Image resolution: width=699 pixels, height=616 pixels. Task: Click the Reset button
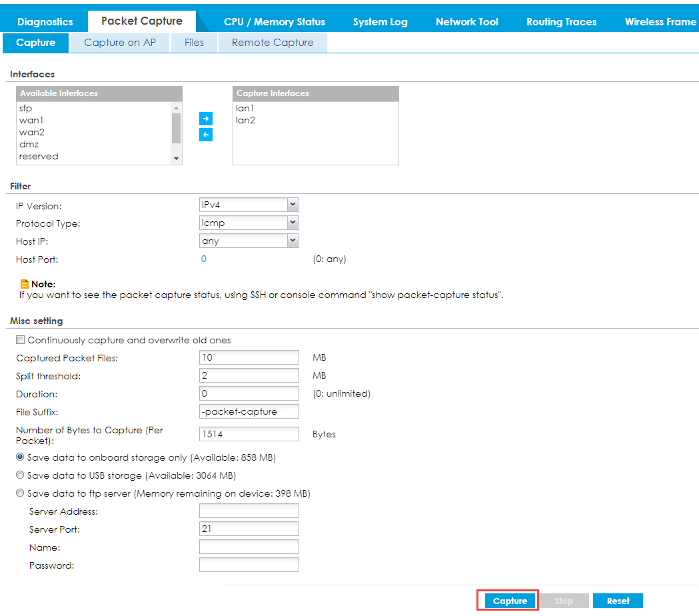pyautogui.click(x=618, y=601)
